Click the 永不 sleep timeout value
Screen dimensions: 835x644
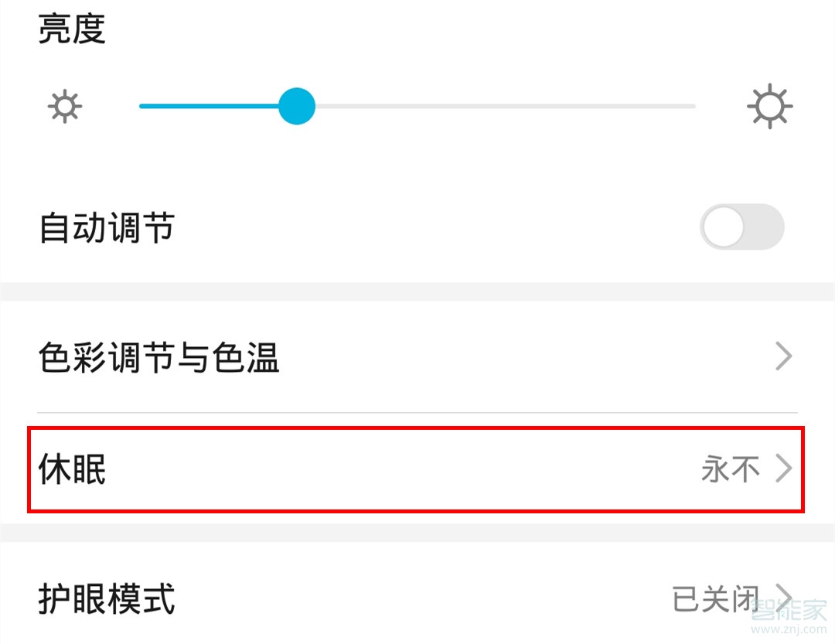(731, 468)
